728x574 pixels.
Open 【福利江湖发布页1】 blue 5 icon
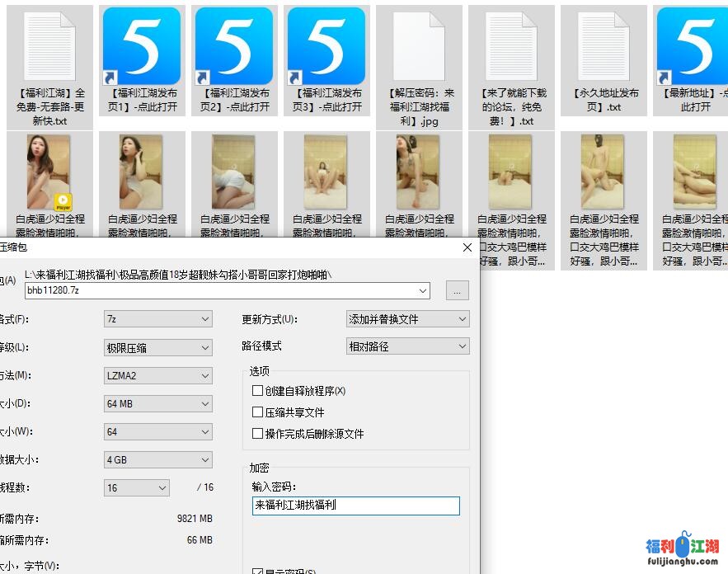point(141,45)
